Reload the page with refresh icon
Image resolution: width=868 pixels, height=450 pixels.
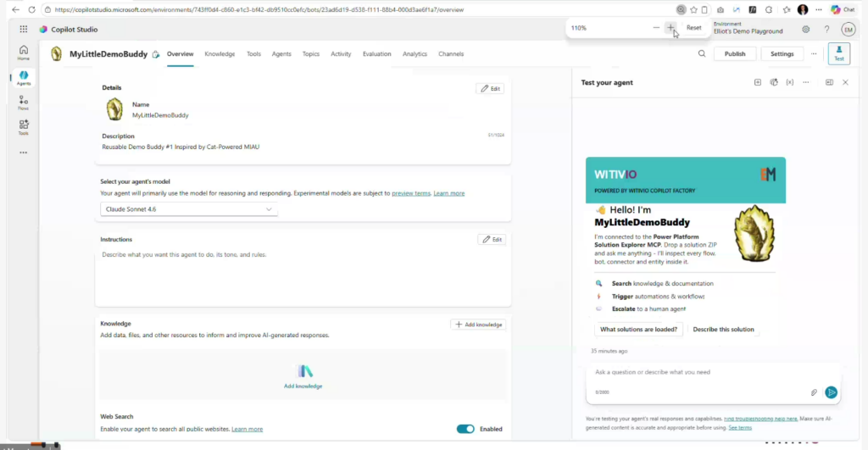pos(31,9)
